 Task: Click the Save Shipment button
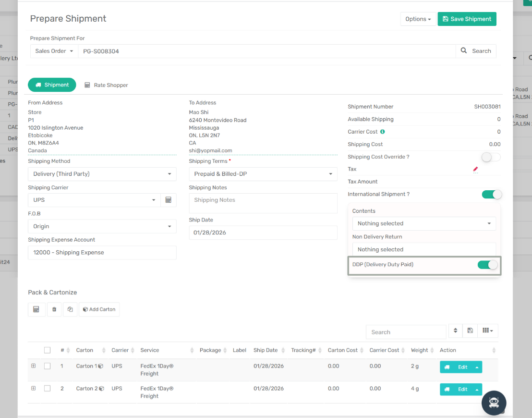pos(467,19)
